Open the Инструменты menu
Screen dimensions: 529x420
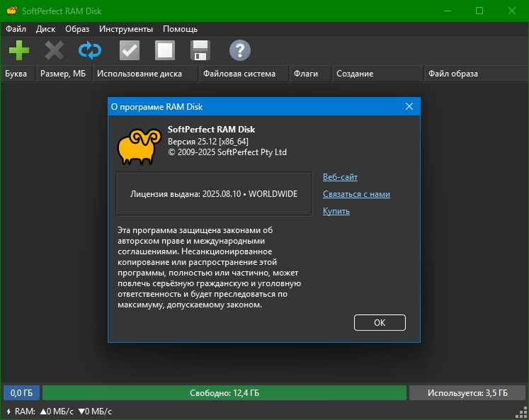[126, 29]
